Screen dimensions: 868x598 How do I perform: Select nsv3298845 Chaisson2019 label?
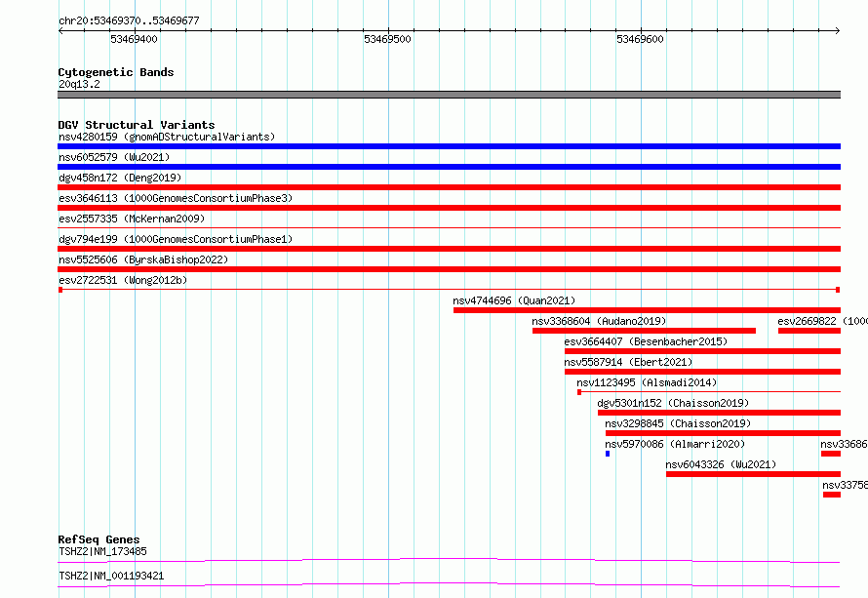tap(678, 423)
